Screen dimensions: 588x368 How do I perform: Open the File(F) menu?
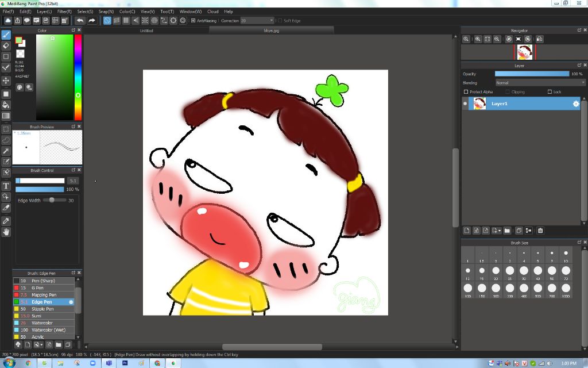pos(8,11)
